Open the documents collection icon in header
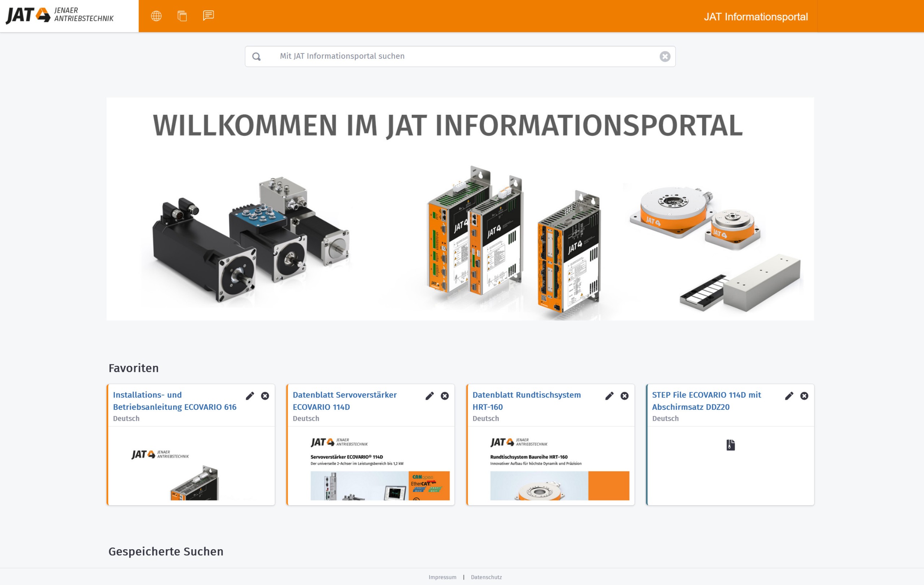Image resolution: width=924 pixels, height=585 pixels. pyautogui.click(x=182, y=16)
